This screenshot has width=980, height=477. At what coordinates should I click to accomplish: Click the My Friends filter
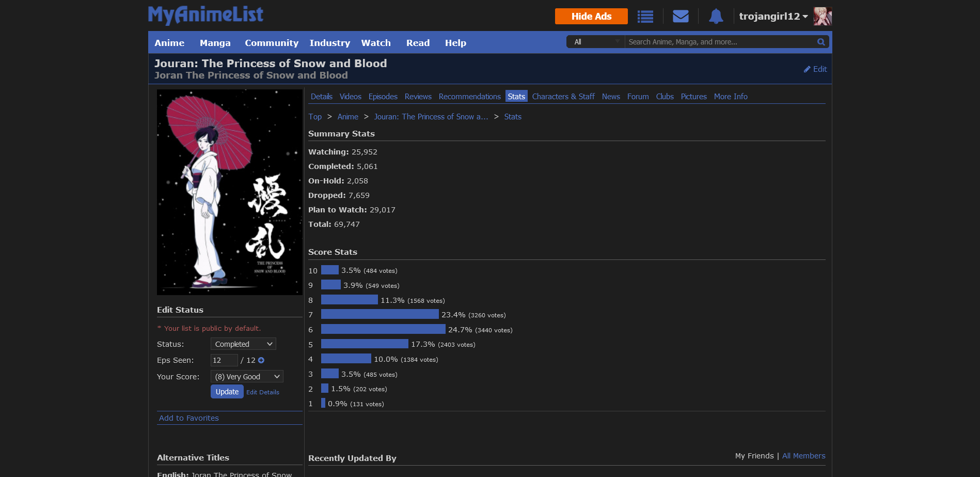[x=754, y=456]
